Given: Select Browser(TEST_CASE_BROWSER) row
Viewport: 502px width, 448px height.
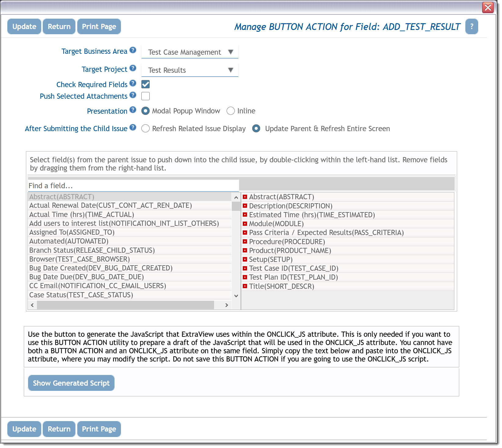Looking at the screenshot, I should pos(130,259).
